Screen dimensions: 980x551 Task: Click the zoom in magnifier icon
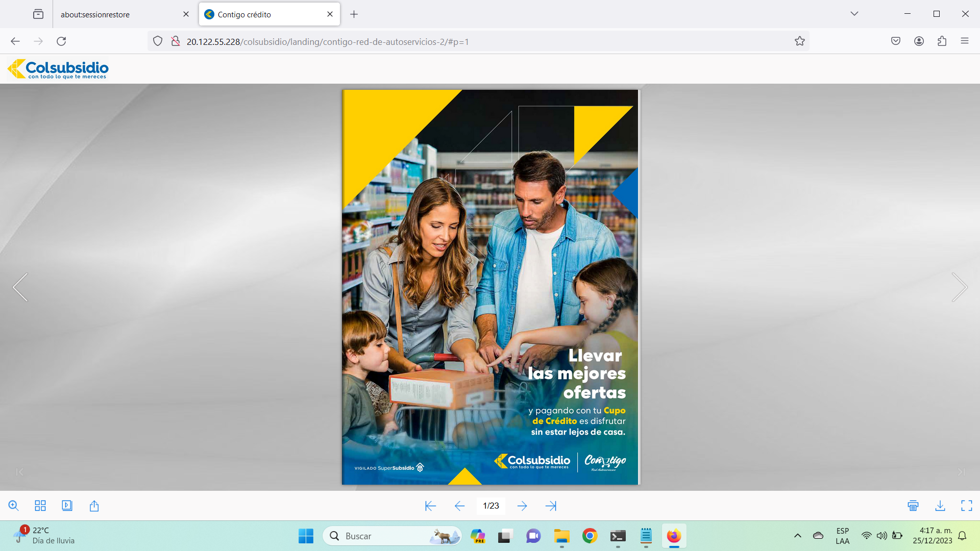[x=14, y=506]
